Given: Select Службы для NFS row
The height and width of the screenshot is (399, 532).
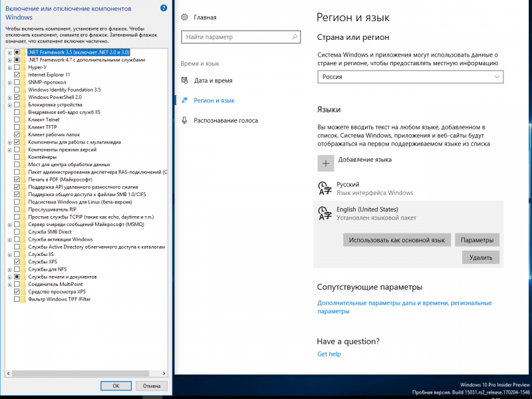Looking at the screenshot, I should [x=47, y=269].
